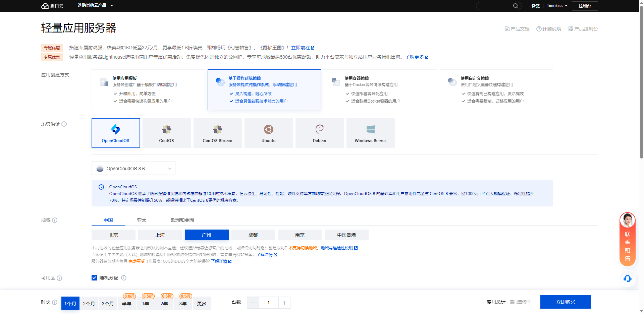
Task: Select 上海 region
Action: [160, 235]
